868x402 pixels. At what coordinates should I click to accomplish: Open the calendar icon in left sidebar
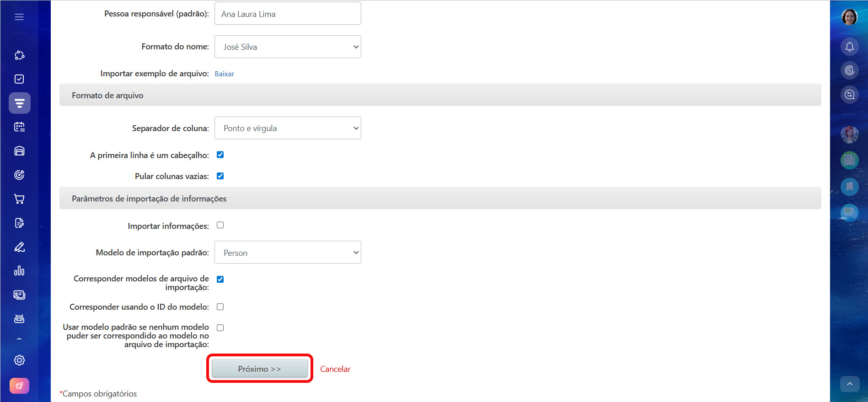19,127
